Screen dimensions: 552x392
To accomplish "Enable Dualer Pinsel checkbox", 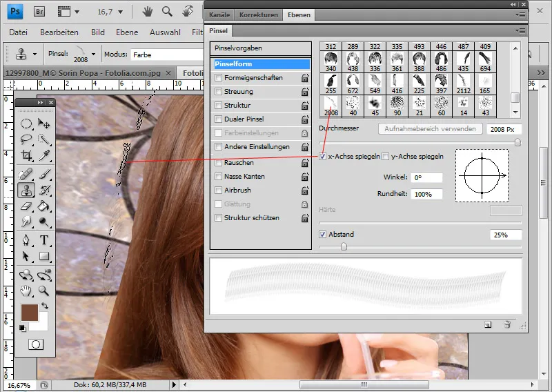I will 218,119.
